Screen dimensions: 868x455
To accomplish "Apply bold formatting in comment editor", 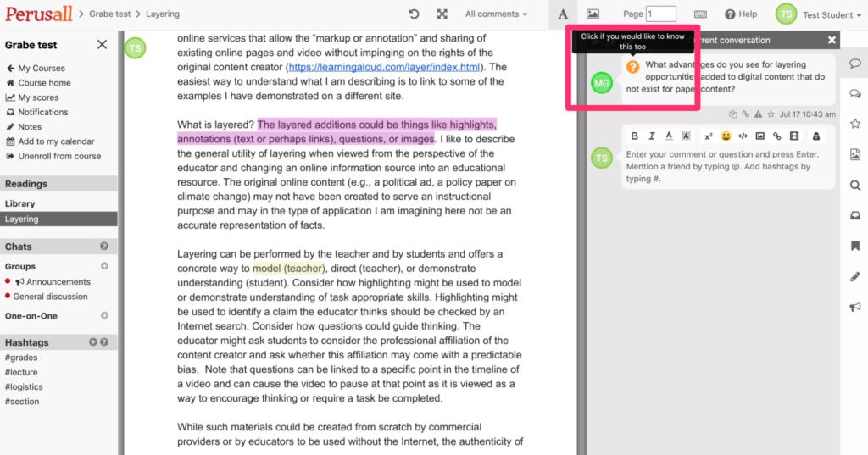I will point(635,136).
